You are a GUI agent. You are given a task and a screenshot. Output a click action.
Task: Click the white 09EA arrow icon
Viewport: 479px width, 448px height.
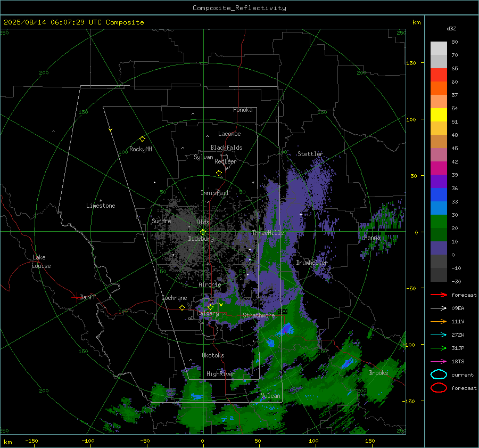(439, 308)
